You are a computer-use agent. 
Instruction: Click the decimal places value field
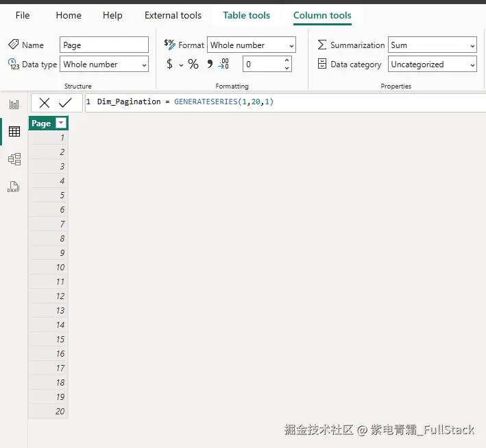(263, 64)
